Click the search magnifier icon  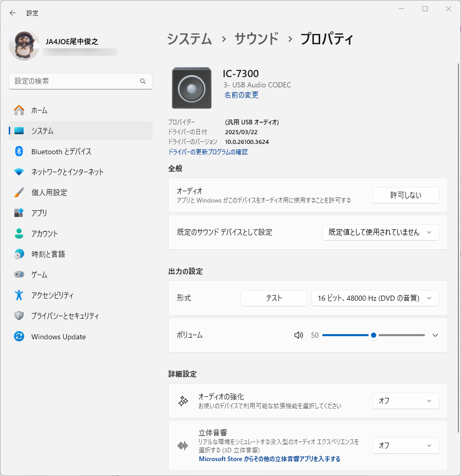click(143, 81)
